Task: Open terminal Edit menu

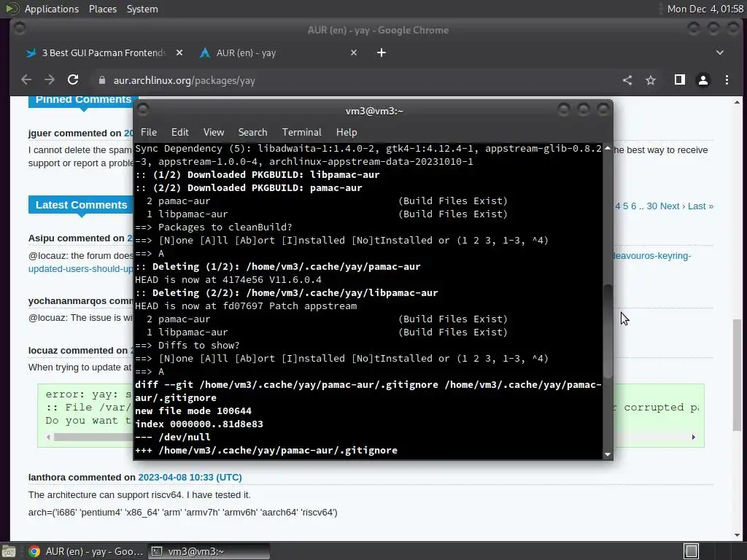Action: pyautogui.click(x=179, y=133)
